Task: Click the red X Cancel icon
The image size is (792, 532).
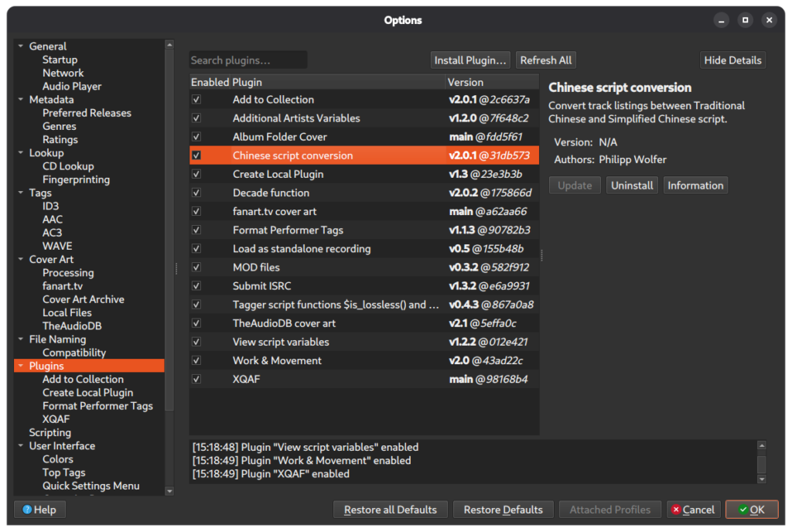Action: (x=676, y=510)
